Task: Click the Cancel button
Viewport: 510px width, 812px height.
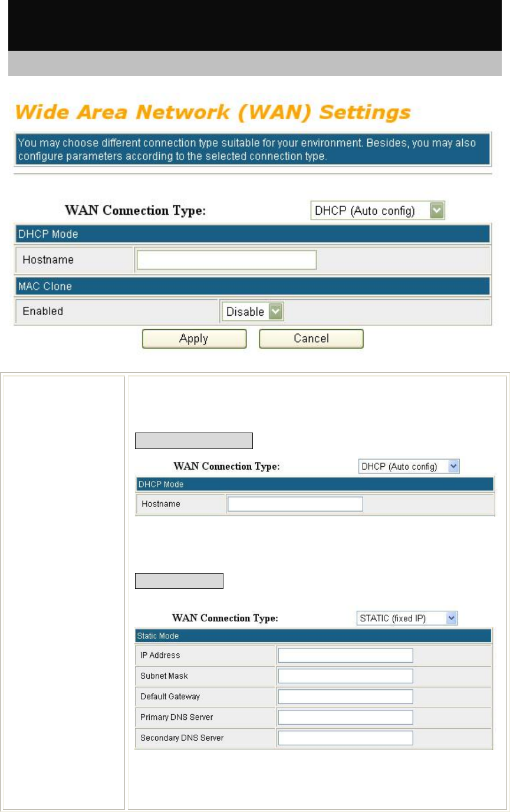Action: tap(311, 339)
